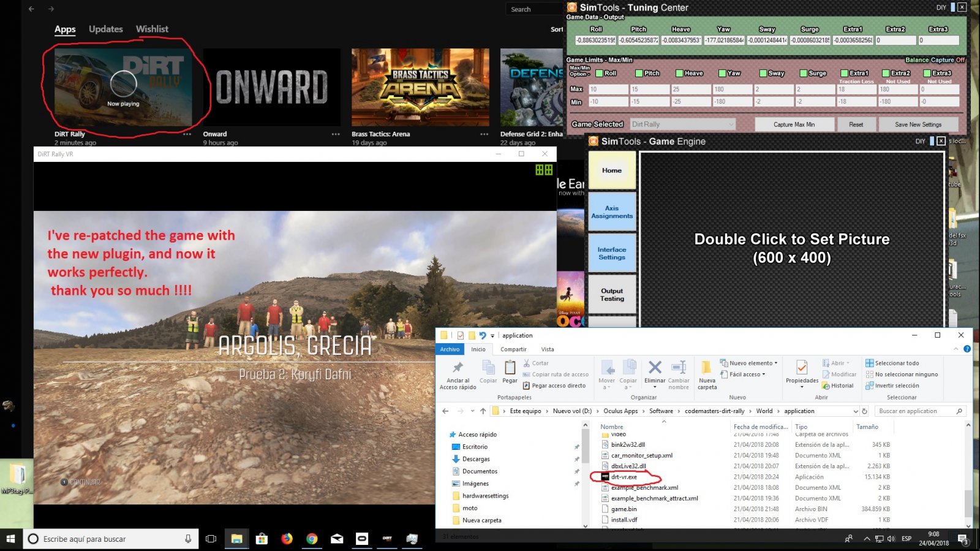Click Anclar al Acceso rápido pin icon
The height and width of the screenshot is (551, 980).
click(458, 367)
